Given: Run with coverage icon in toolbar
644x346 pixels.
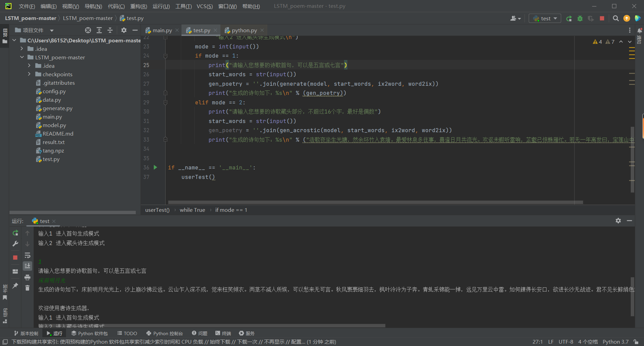Looking at the screenshot, I should pos(591,19).
